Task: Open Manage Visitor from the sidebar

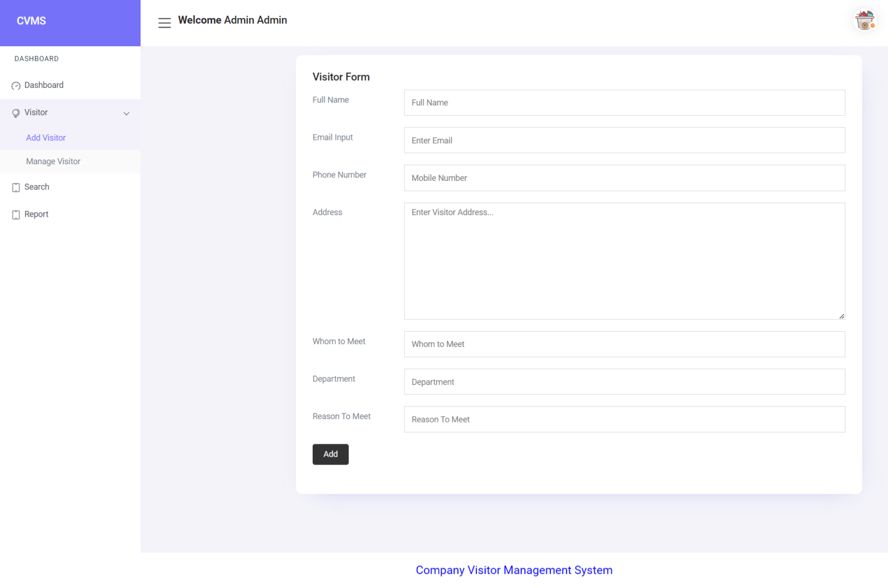Action: coord(53,161)
